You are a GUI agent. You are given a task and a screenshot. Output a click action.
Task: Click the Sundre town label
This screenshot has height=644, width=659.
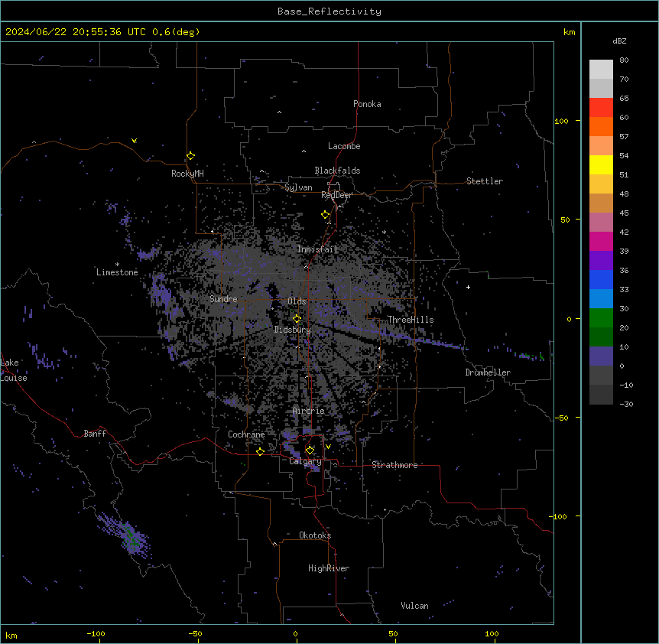(x=223, y=299)
